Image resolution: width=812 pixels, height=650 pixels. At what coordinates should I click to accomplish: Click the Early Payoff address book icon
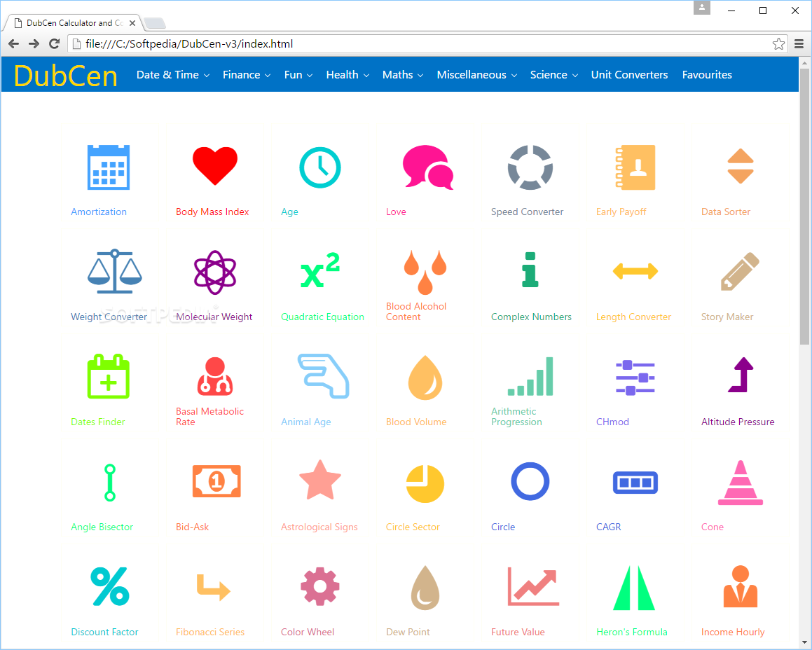[x=635, y=167]
